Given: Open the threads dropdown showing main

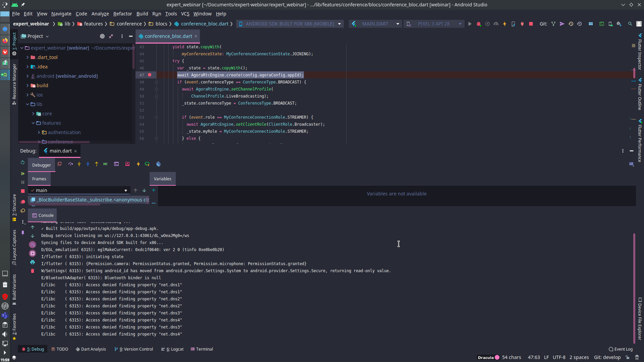Looking at the screenshot, I should coord(125,190).
